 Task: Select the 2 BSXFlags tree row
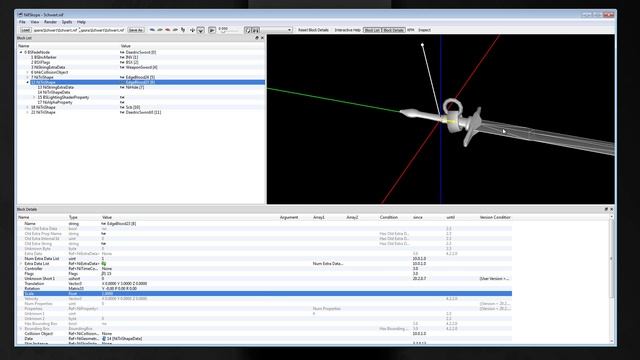point(141,62)
